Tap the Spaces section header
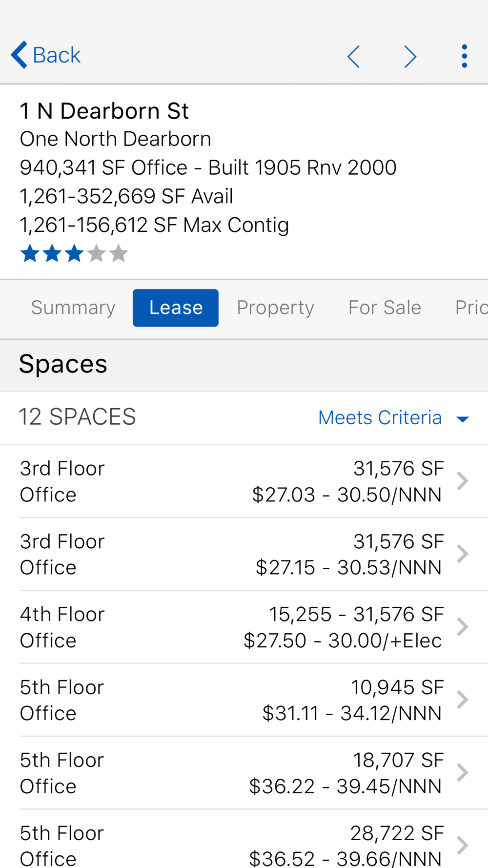 pos(63,364)
